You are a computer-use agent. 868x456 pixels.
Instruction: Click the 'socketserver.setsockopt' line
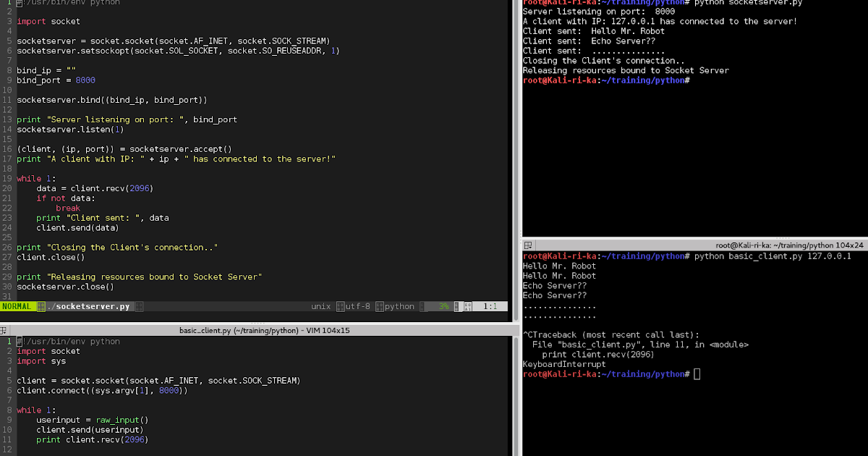pyautogui.click(x=178, y=51)
